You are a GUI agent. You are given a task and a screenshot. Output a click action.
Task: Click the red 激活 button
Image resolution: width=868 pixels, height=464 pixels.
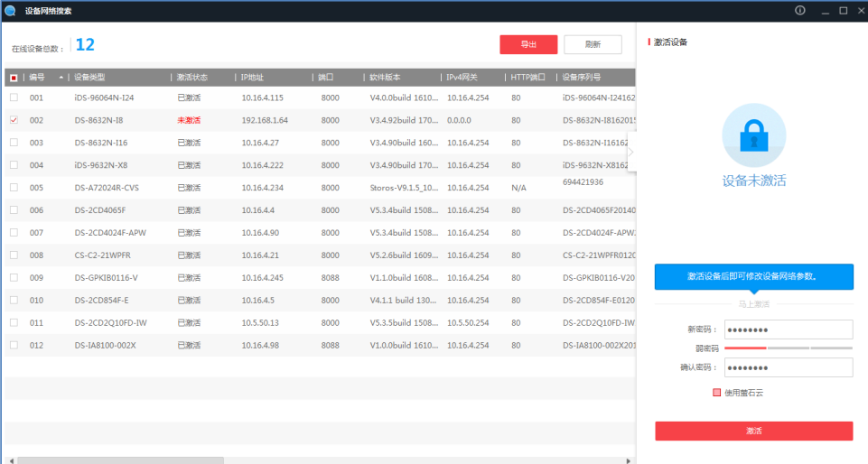(x=753, y=432)
